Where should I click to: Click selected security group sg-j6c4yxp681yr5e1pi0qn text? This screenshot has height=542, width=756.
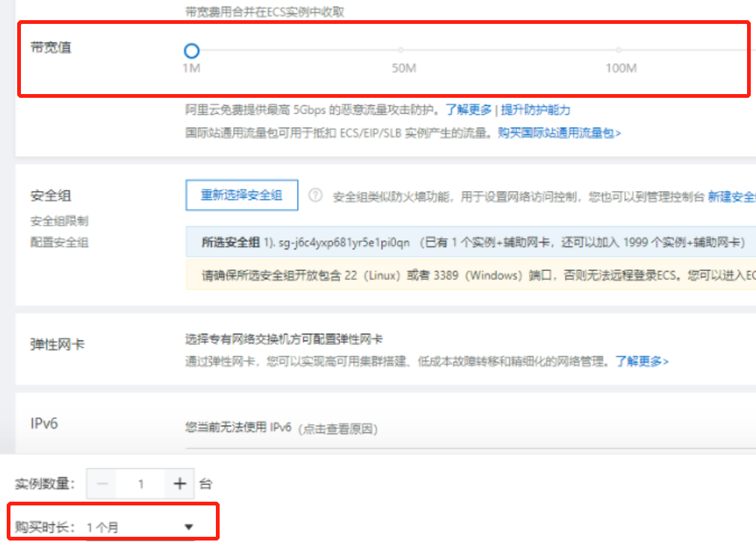(x=344, y=243)
